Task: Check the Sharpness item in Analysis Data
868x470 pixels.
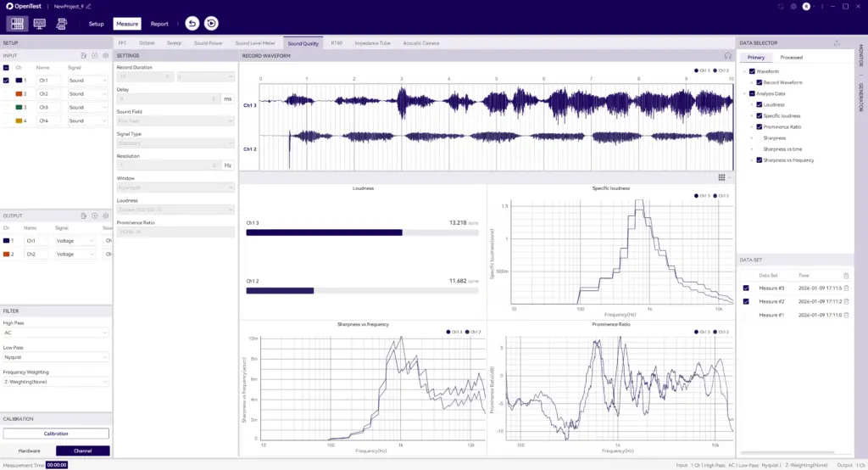Action: (x=759, y=137)
